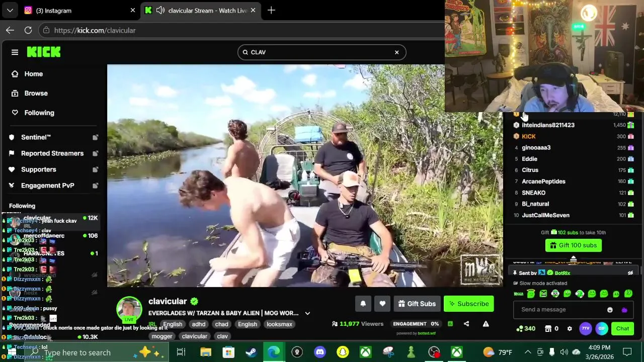The height and width of the screenshot is (362, 644).
Task: Select the adhd tag
Action: pos(199,324)
